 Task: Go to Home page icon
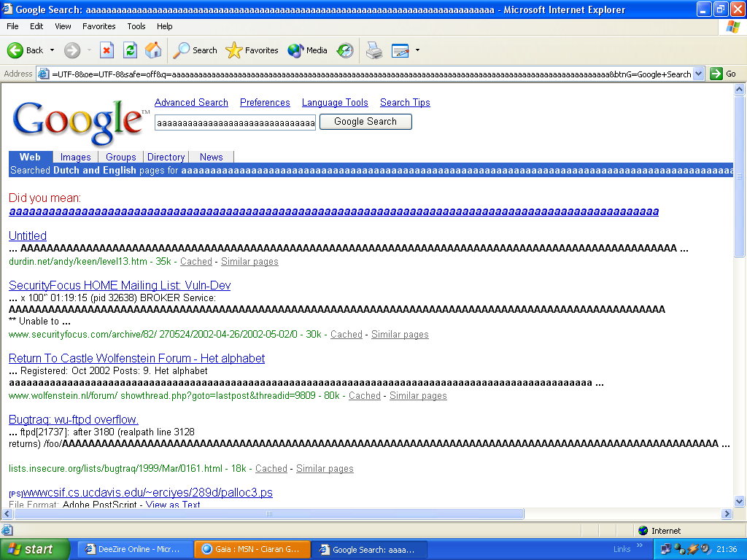pyautogui.click(x=153, y=50)
